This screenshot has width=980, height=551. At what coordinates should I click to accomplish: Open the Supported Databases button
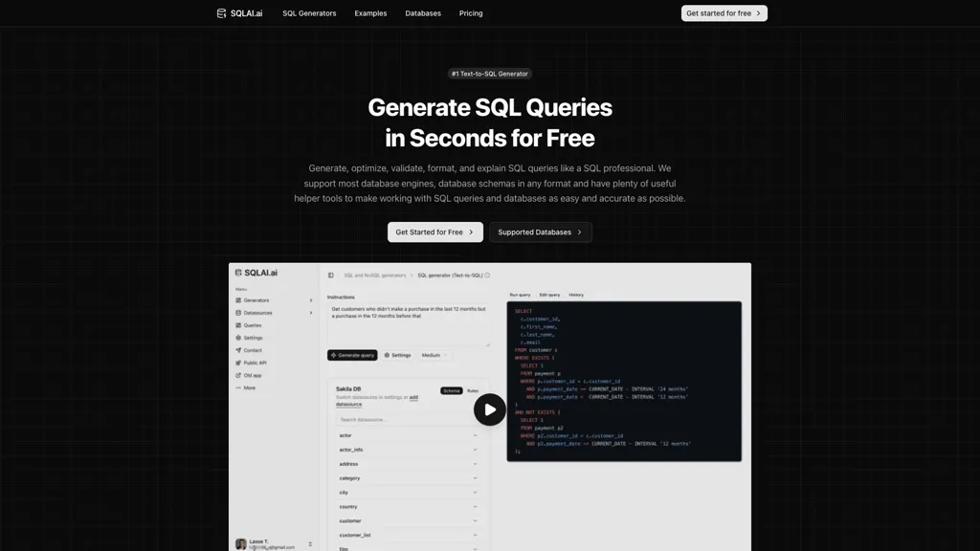pos(540,231)
